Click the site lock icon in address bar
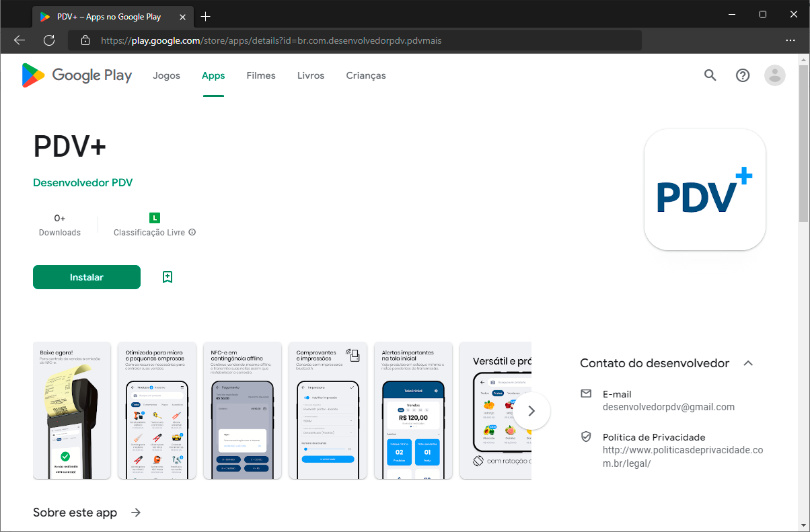 pyautogui.click(x=85, y=40)
